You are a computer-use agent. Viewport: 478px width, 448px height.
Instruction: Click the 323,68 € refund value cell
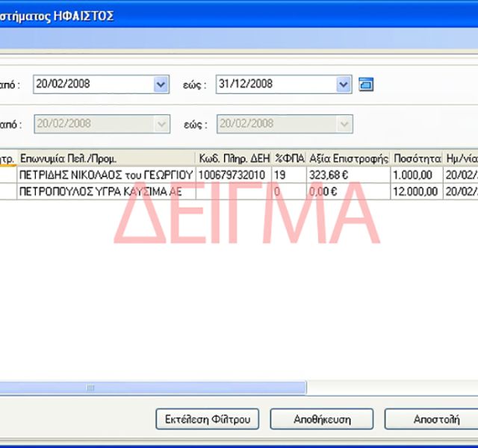348,175
